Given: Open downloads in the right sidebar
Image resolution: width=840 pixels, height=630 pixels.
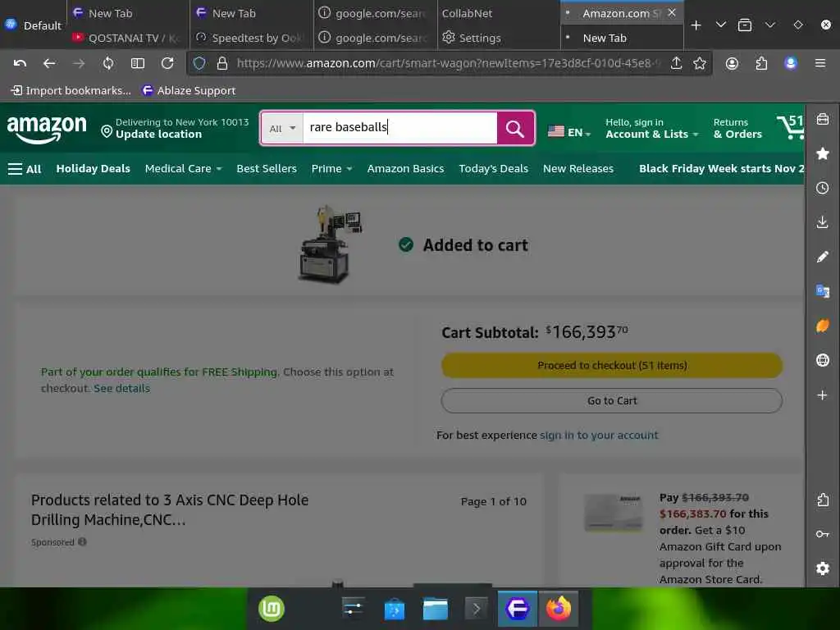Looking at the screenshot, I should (x=822, y=222).
